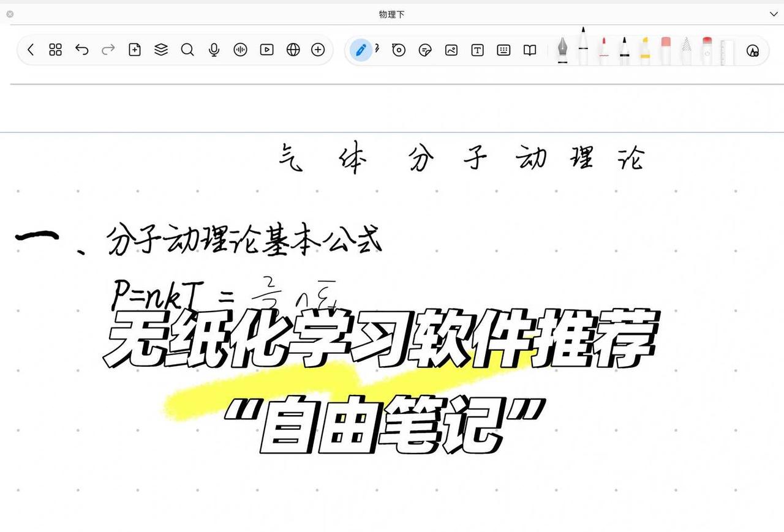784x532 pixels.
Task: Open the four-square page grid view
Action: point(56,50)
